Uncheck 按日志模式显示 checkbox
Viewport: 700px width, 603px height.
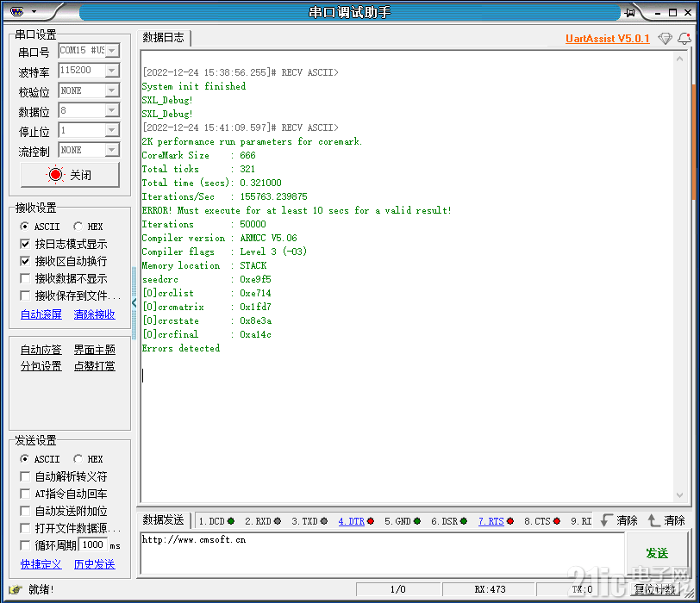tap(25, 244)
